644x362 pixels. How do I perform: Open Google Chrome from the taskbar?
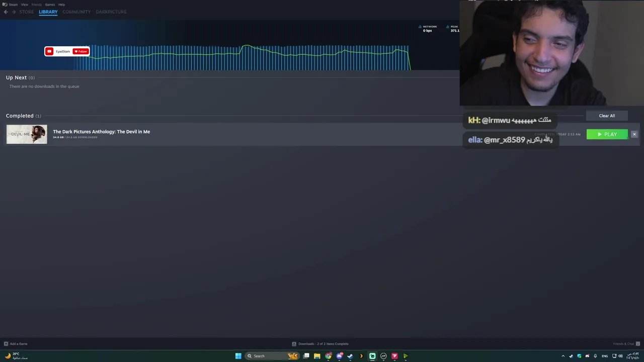(x=328, y=356)
